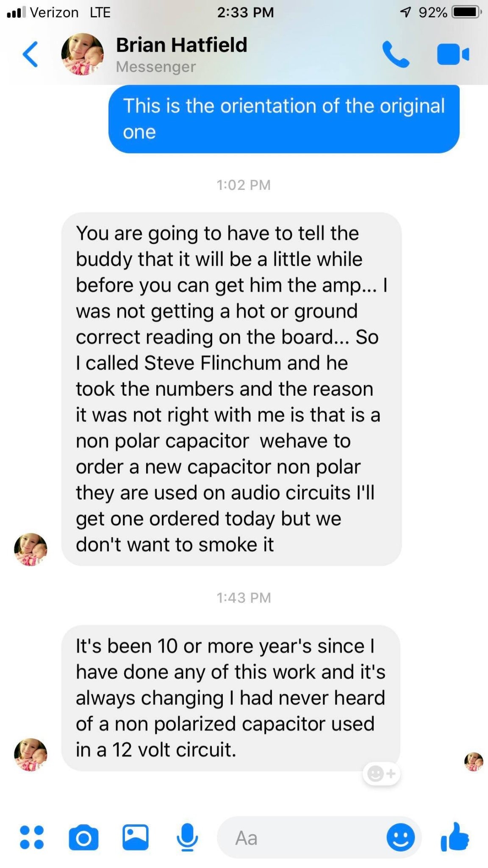Open the camera from message bar
The height and width of the screenshot is (868, 488).
click(x=83, y=837)
